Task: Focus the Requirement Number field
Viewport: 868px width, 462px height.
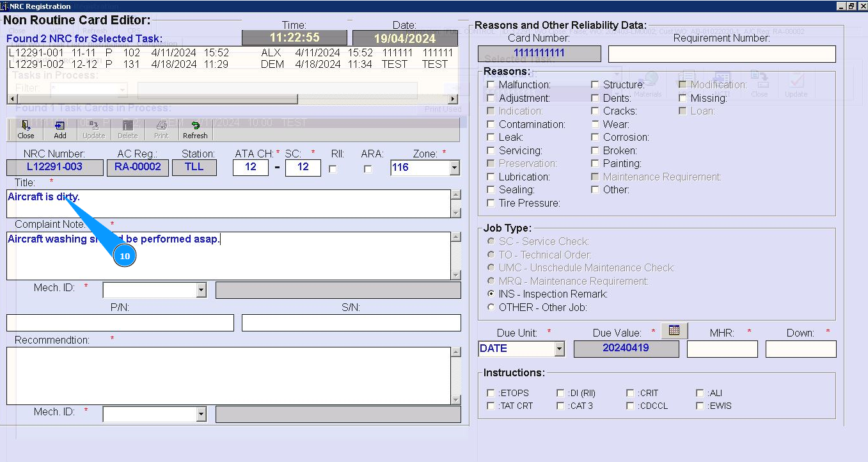Action: [x=722, y=54]
